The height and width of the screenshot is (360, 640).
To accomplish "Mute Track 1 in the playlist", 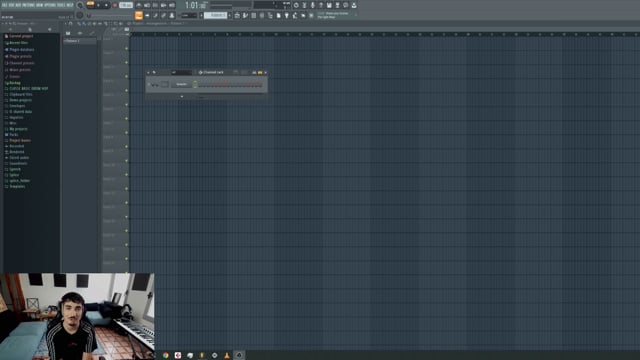I will 127,49.
